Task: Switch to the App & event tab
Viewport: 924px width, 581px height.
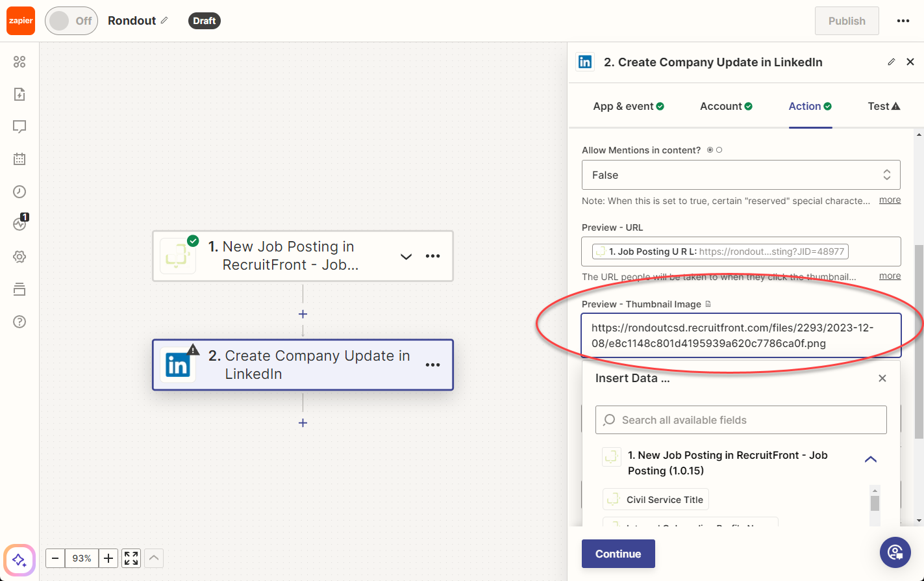Action: (x=629, y=106)
